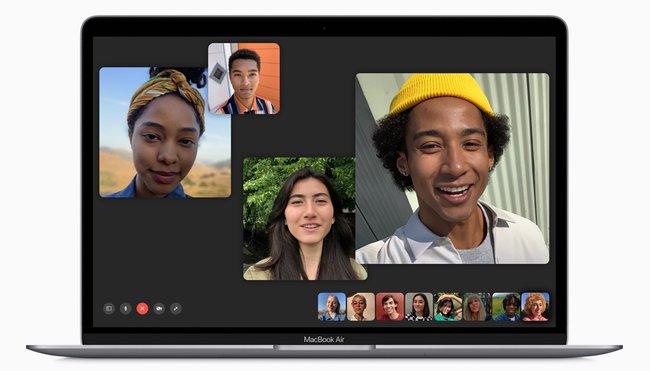The height and width of the screenshot is (371, 650).
Task: Choose thumbnail of person with raised arm
Action: point(448,307)
